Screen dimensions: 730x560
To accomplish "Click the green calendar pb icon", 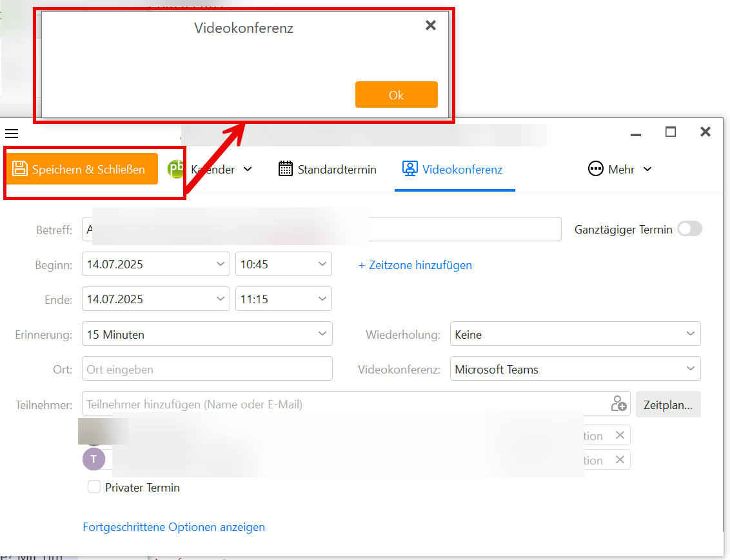I will [176, 168].
